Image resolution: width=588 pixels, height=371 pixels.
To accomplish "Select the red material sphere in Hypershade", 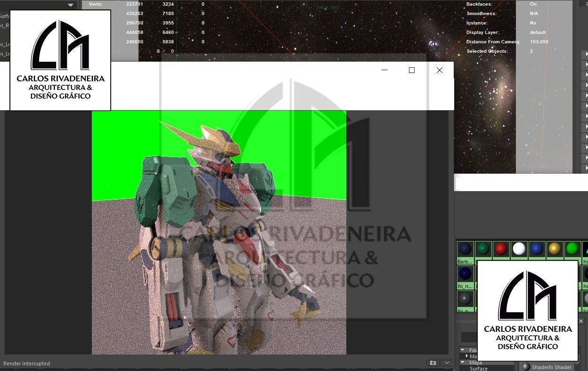I will click(501, 249).
